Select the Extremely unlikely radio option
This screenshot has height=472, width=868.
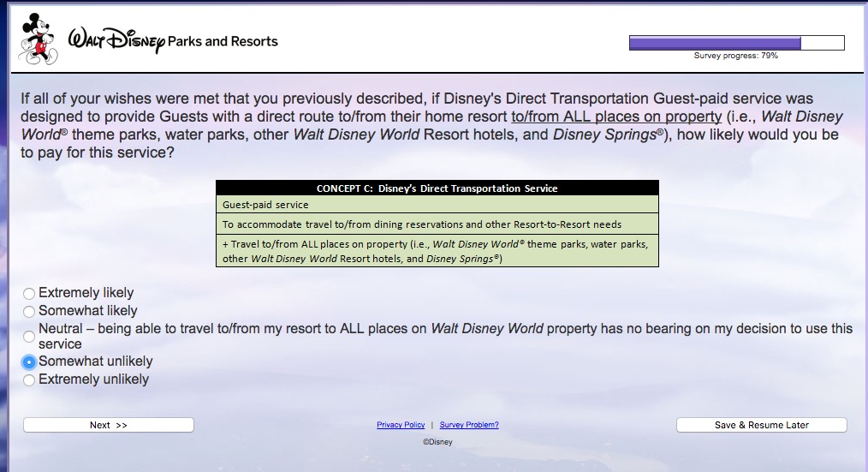tap(29, 380)
